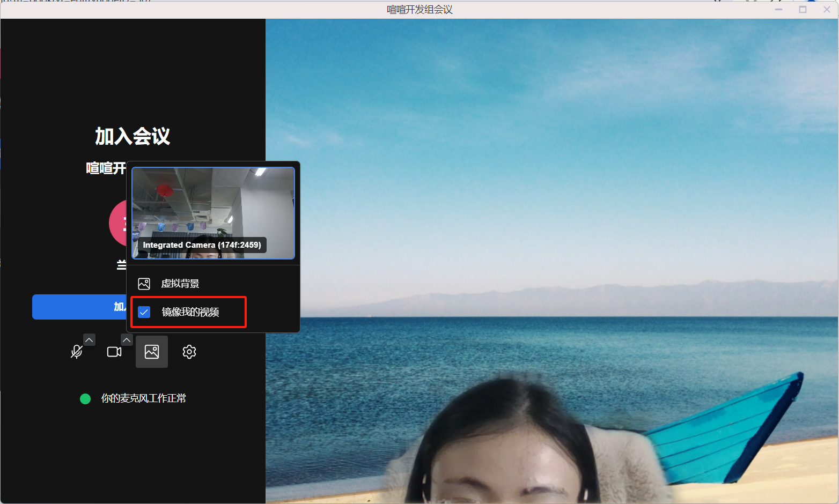Click the Integrated Camera preview thumbnail
839x504 pixels.
(213, 204)
